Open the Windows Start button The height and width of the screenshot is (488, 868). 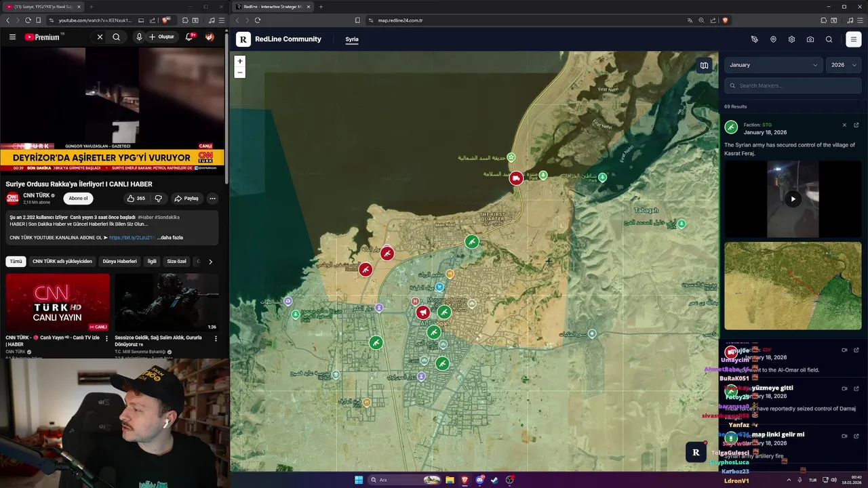(x=359, y=480)
